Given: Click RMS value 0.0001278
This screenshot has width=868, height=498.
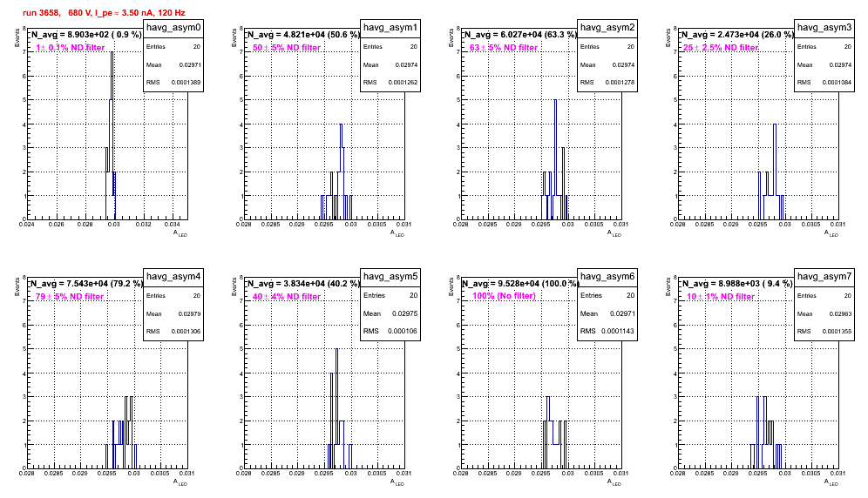Looking at the screenshot, I should point(620,83).
